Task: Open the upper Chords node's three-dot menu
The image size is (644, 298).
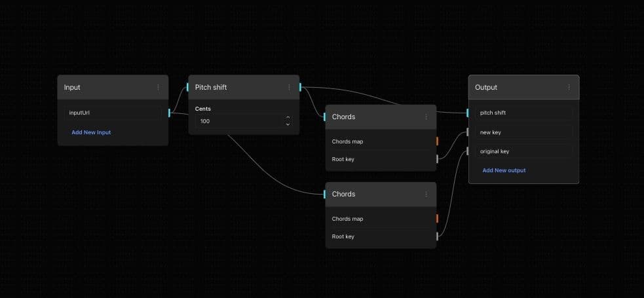Action: pos(426,117)
